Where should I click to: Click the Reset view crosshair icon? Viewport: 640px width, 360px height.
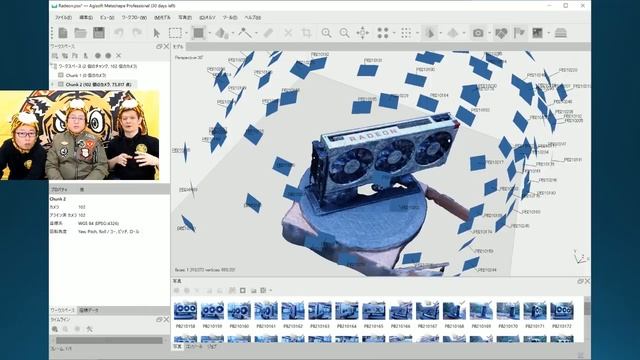[x=362, y=33]
